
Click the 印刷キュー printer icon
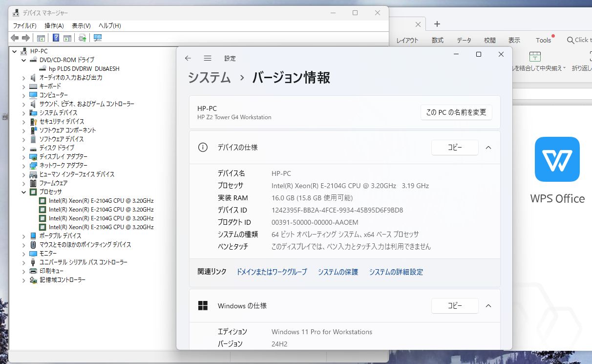[33, 271]
